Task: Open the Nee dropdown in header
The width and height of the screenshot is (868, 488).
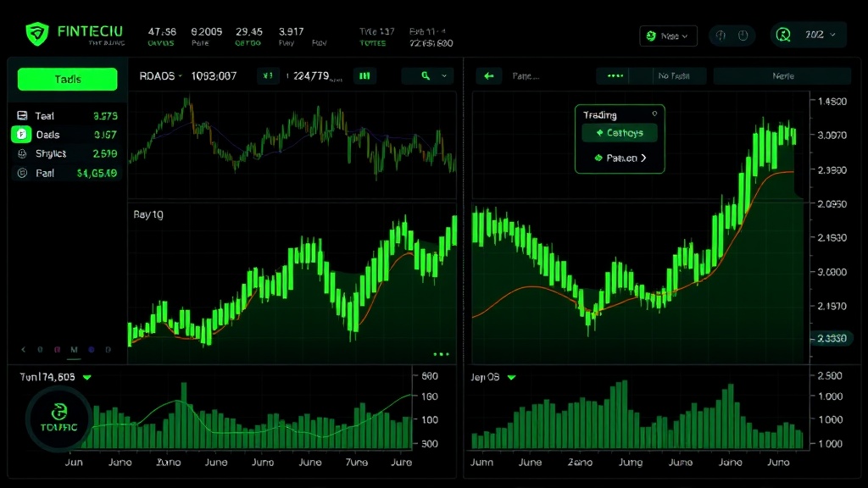Action: point(668,36)
